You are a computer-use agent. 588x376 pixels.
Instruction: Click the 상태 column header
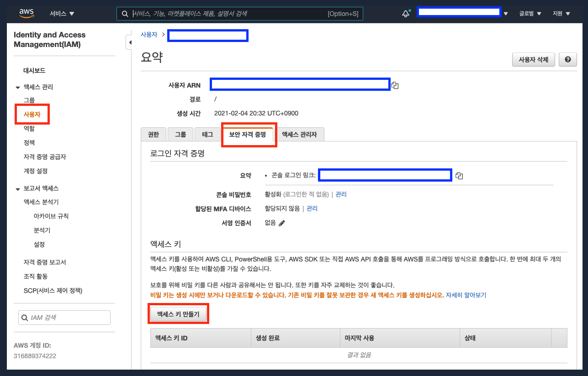[x=505, y=338]
